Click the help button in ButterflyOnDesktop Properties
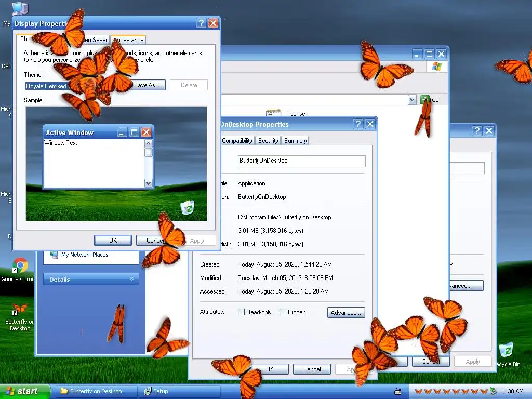The image size is (532, 399). point(358,124)
